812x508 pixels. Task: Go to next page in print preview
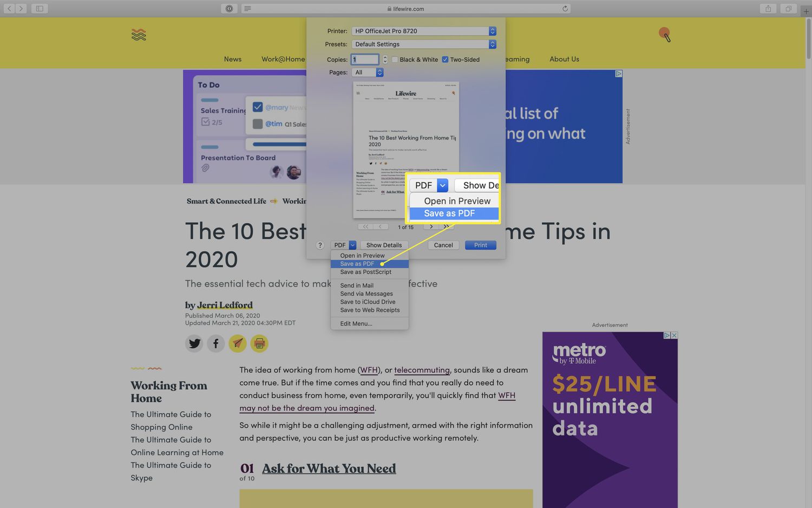[431, 226]
